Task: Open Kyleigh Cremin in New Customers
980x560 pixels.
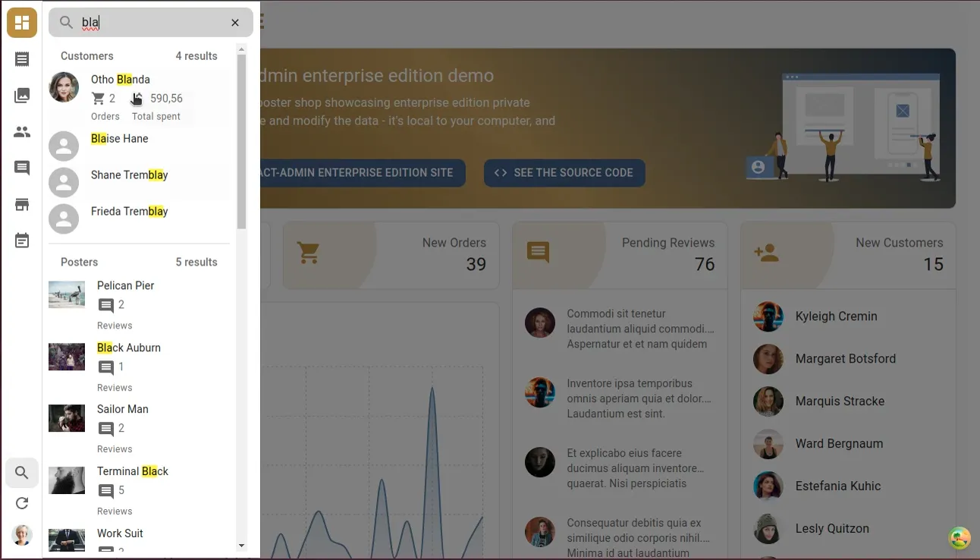Action: click(836, 316)
